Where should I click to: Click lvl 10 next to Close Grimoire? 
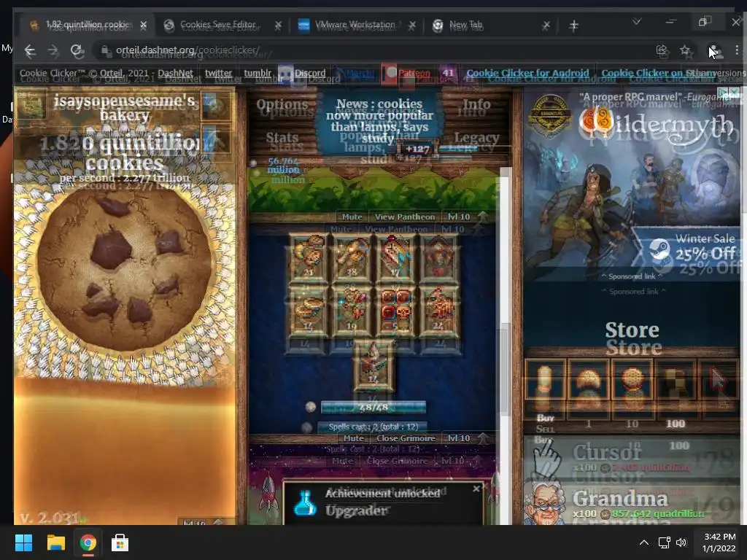pos(459,438)
